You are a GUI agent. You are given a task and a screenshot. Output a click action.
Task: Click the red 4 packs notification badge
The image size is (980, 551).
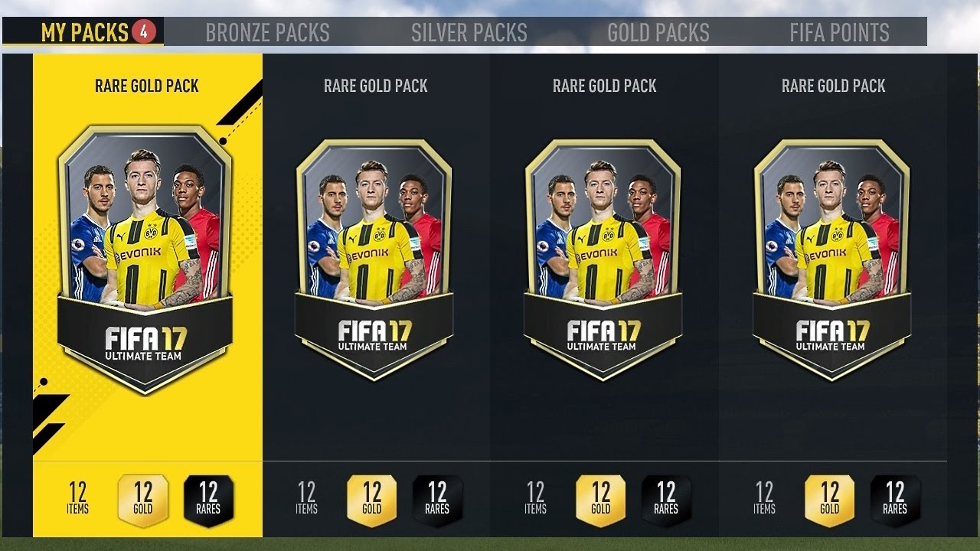[144, 31]
